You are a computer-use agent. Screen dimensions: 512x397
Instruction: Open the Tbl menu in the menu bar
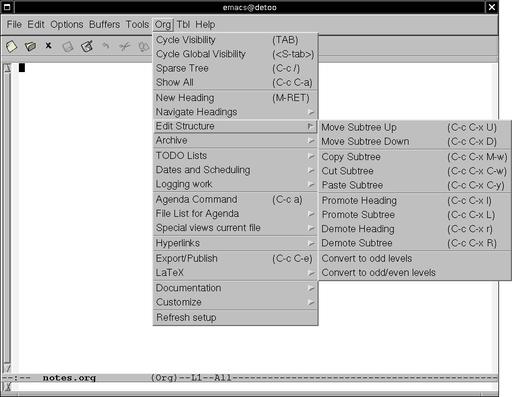pos(183,25)
